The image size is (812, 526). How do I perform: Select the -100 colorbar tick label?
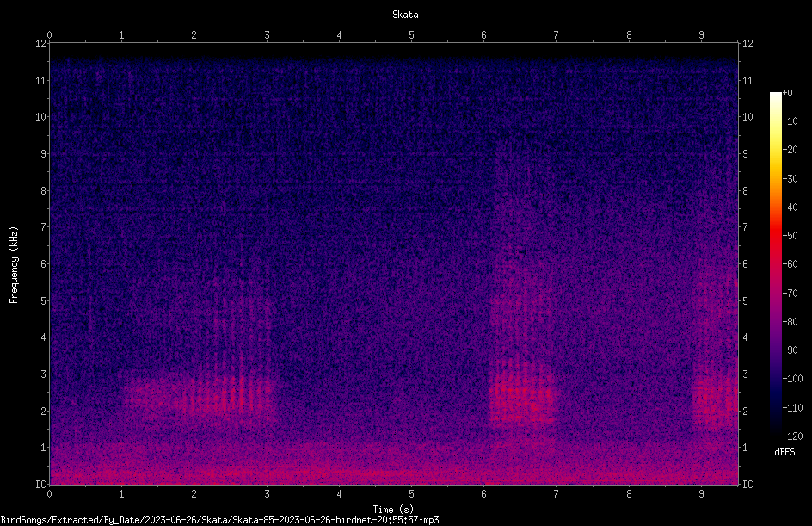point(792,379)
